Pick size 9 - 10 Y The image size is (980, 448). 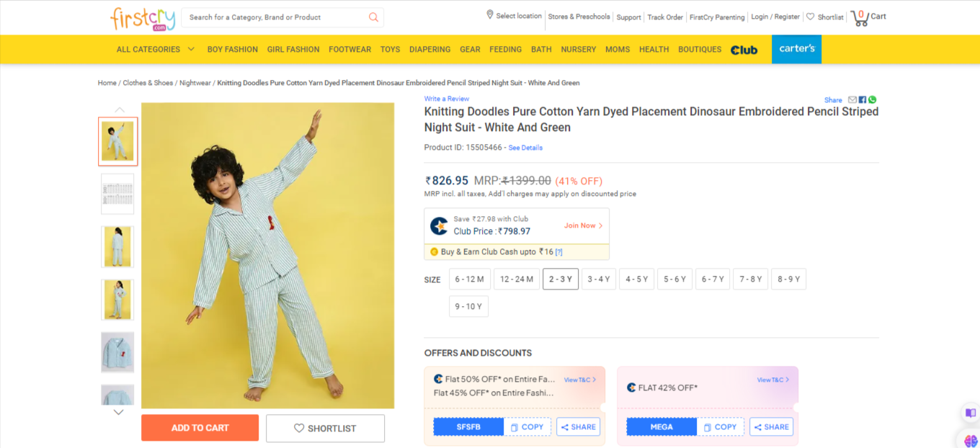468,306
